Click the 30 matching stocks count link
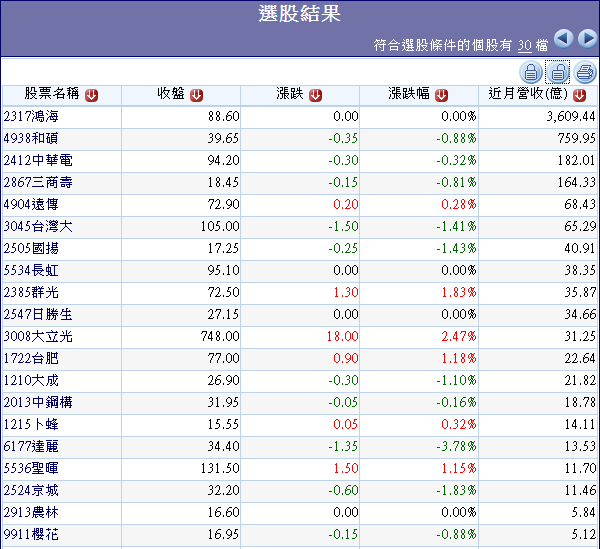This screenshot has height=549, width=600. [525, 46]
